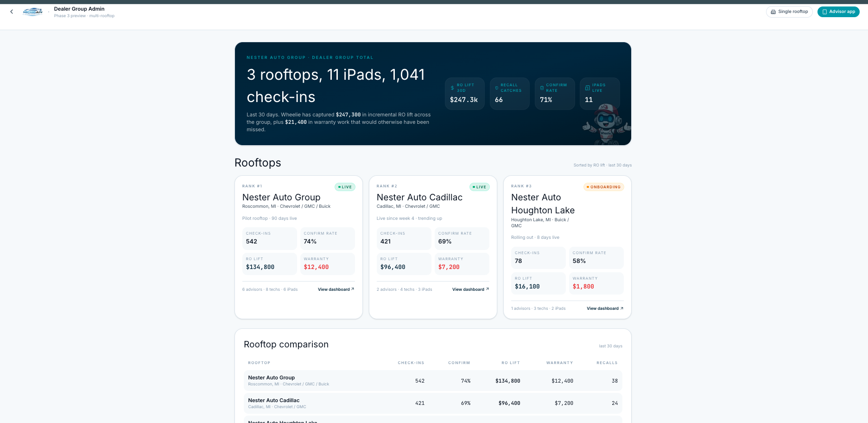
Task: Click 'Sorted by RO lift · last 30 days'
Action: click(602, 165)
